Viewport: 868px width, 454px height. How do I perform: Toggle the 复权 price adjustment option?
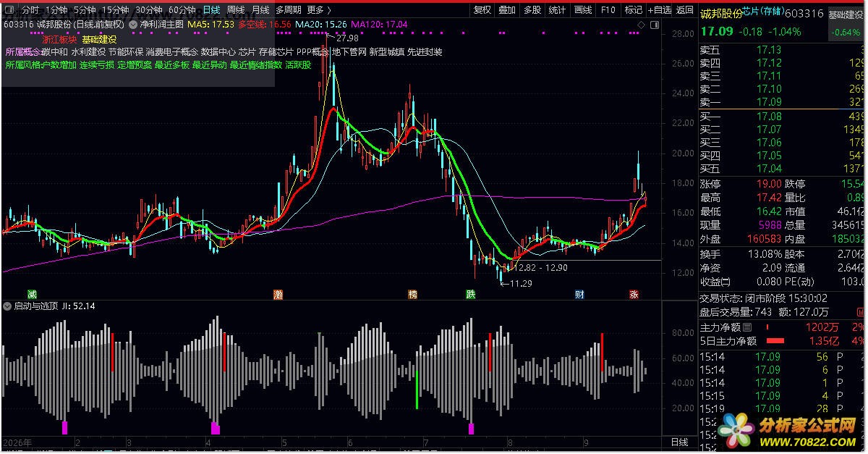[482, 10]
